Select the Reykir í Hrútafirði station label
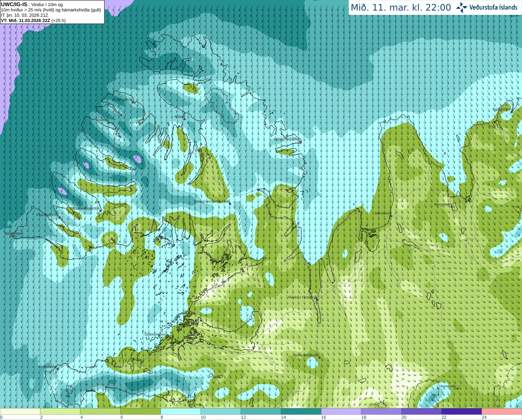Image resolution: width=522 pixels, height=420 pixels. click(302, 297)
